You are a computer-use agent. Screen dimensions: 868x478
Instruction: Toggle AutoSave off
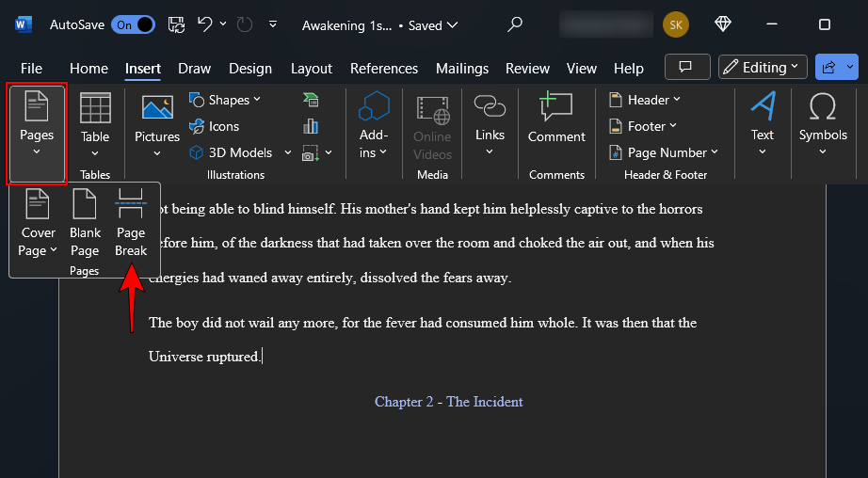coord(133,25)
